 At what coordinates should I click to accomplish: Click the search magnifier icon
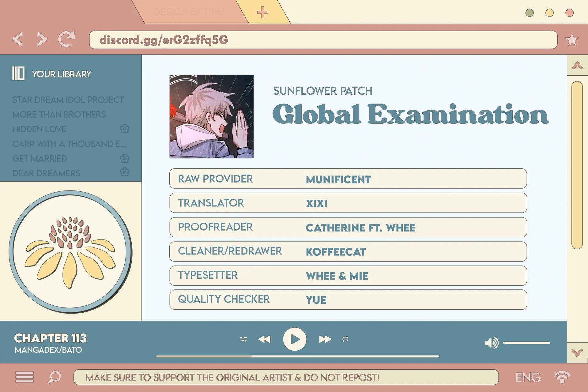pos(55,377)
